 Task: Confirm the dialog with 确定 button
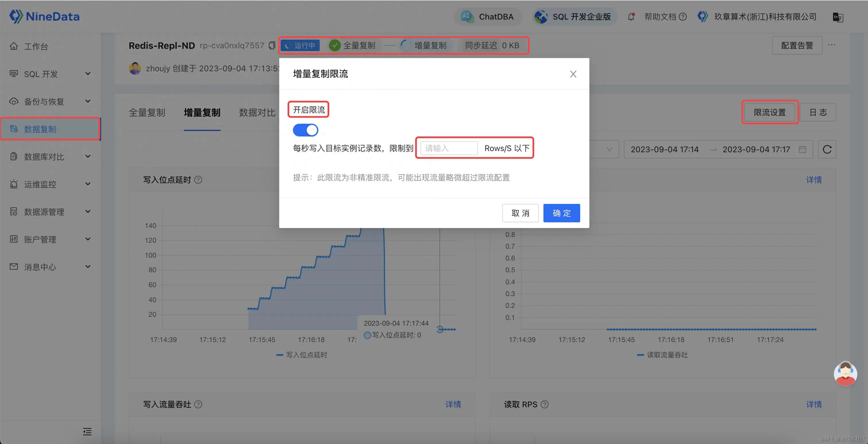(561, 213)
